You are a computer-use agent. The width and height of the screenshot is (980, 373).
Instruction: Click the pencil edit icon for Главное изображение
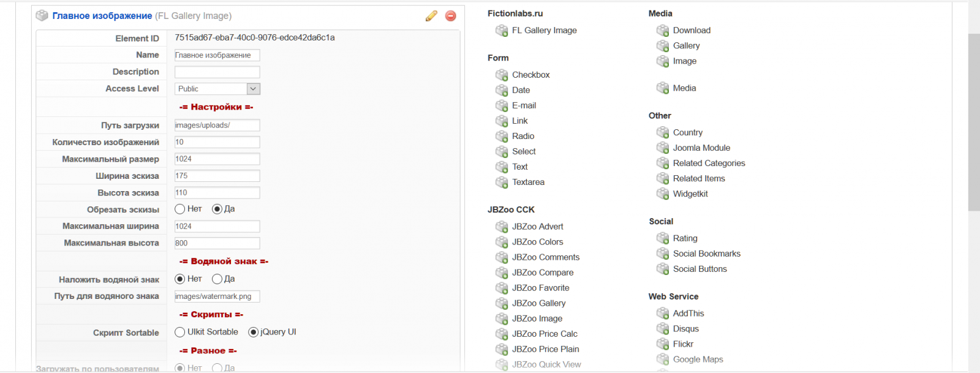tap(431, 16)
